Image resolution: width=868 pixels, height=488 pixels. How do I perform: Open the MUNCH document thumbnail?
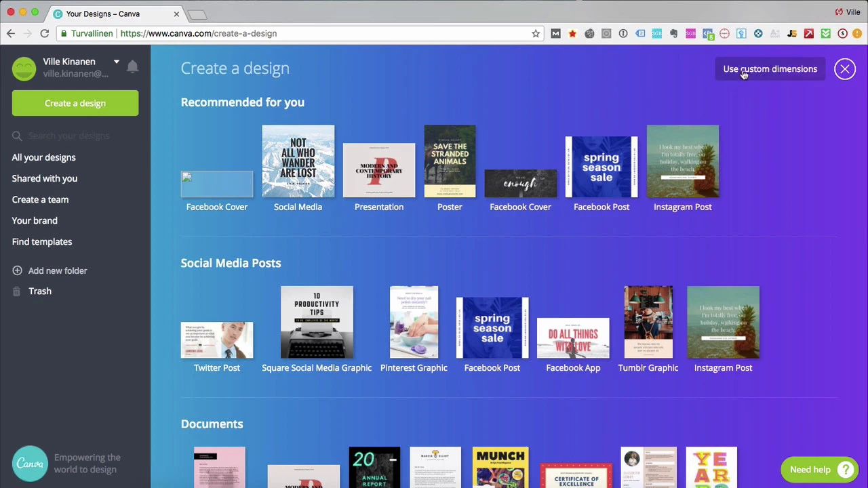[x=500, y=468]
